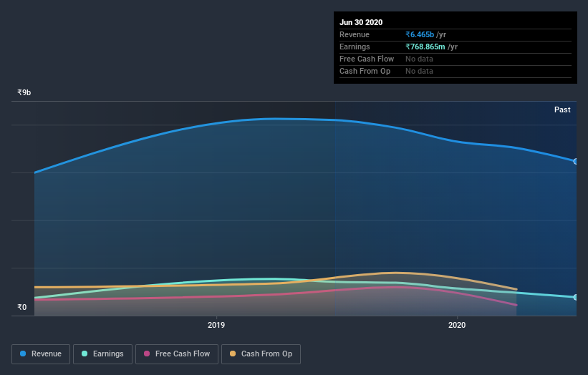
Task: Click the Earnings data point at Jun 2020
Action: pos(575,297)
